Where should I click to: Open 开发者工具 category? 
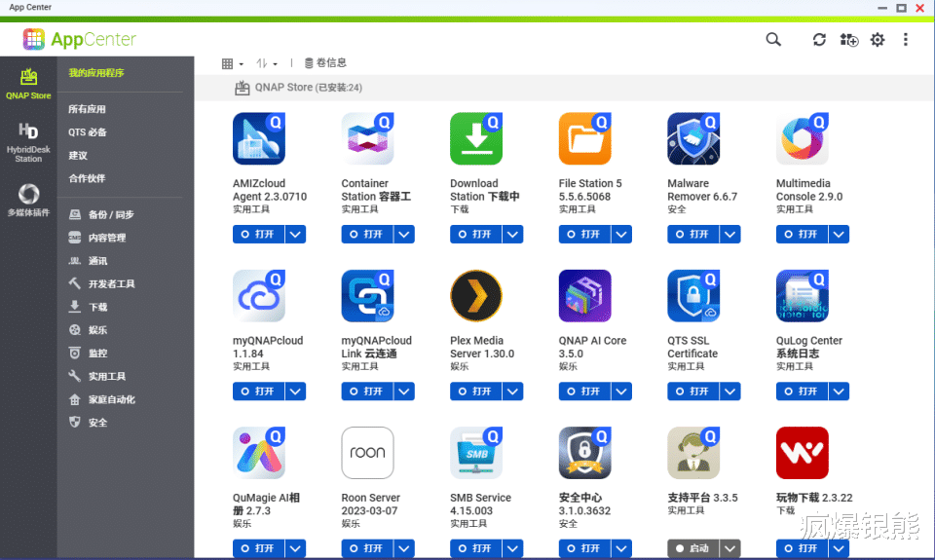coord(101,283)
